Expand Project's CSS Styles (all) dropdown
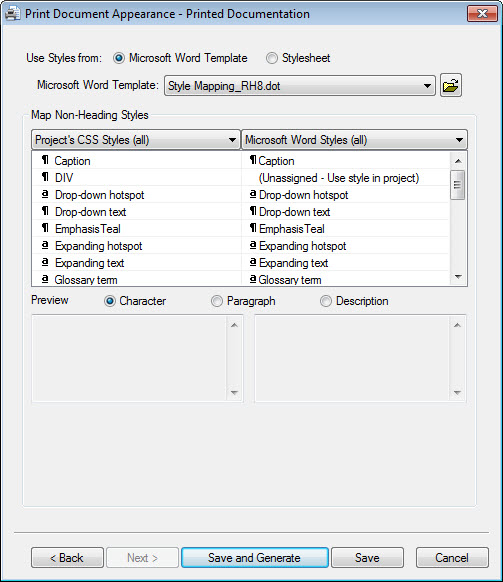Screen dimensions: 503x582 click(x=136, y=140)
